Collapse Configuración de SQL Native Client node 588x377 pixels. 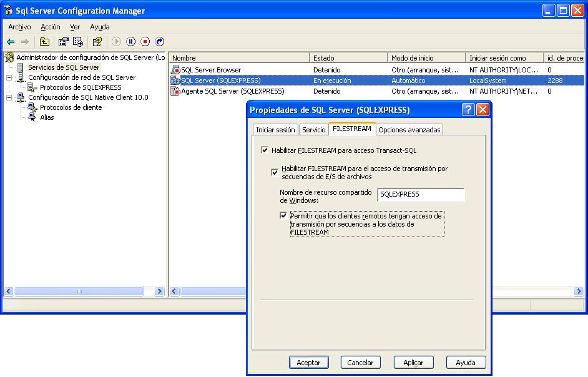tap(9, 97)
